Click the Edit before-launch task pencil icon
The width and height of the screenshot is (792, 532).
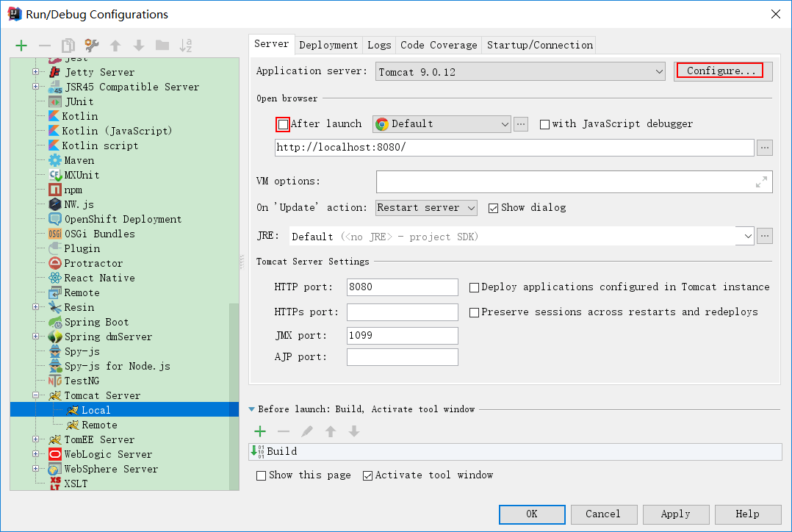[x=306, y=431]
